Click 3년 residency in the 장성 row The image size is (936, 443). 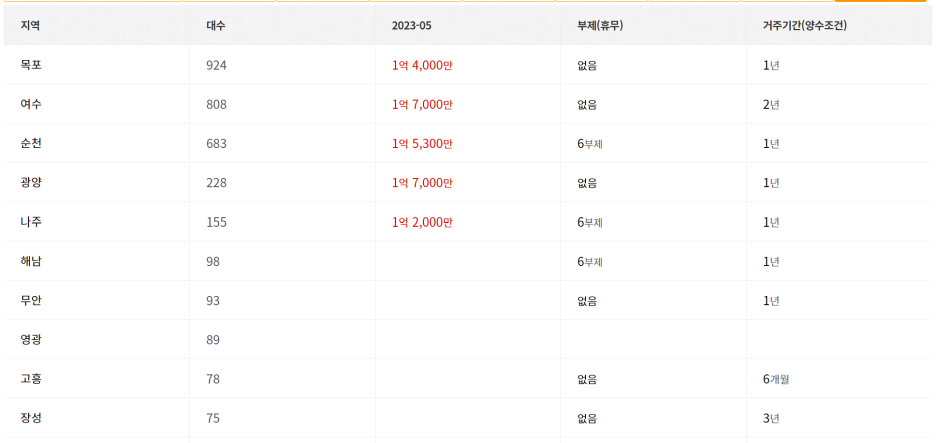click(771, 419)
